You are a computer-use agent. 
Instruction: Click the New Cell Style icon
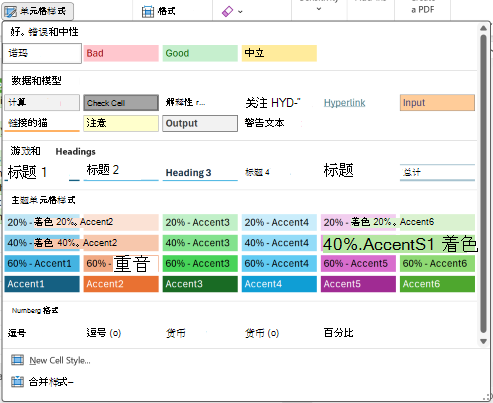tap(17, 360)
